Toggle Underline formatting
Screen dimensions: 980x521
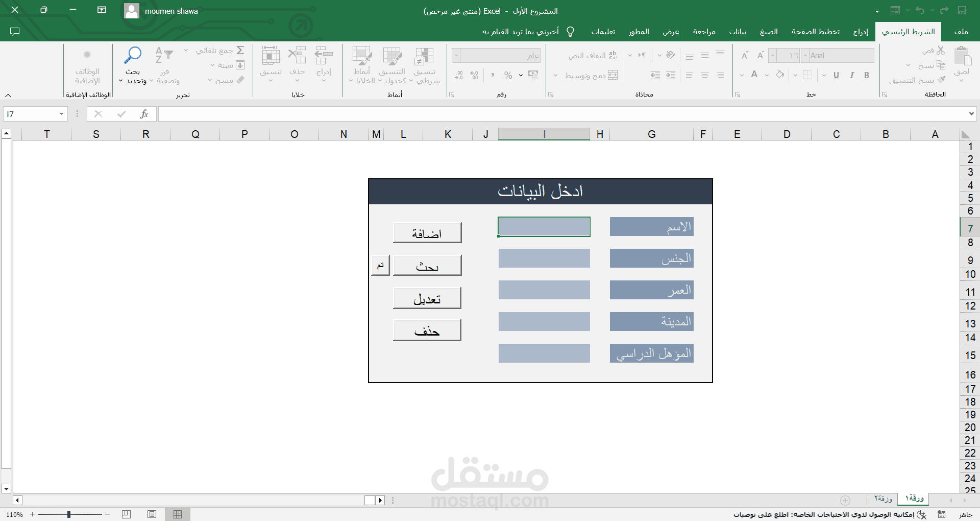point(836,75)
